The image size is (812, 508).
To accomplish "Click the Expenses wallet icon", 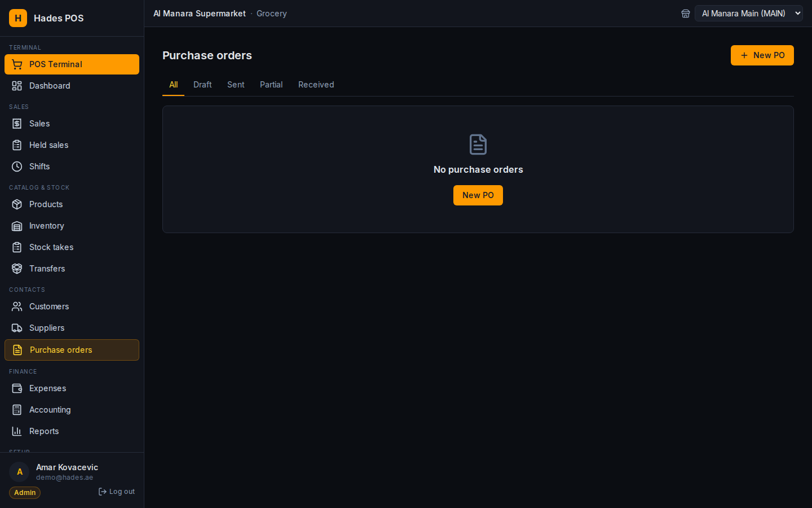I will point(17,388).
